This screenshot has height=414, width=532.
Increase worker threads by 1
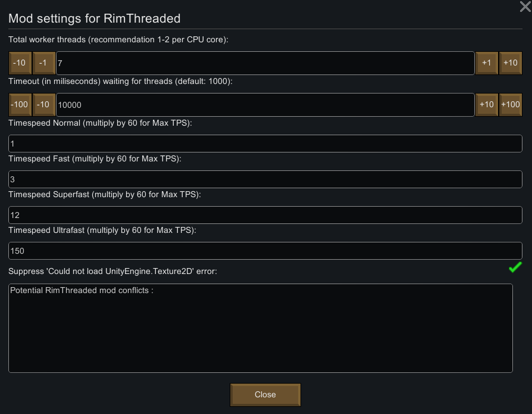click(x=487, y=63)
